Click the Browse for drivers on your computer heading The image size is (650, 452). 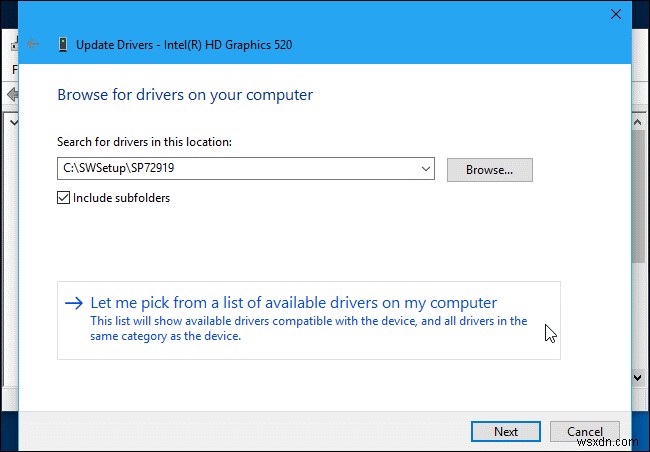pos(185,95)
